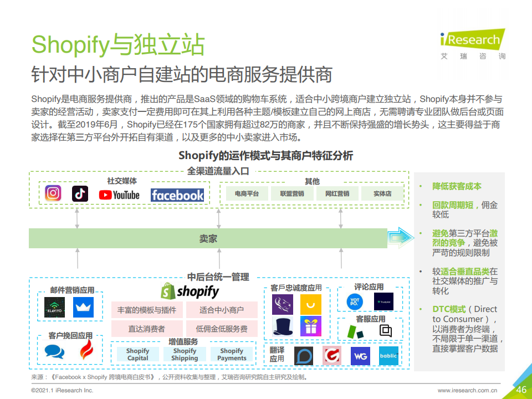Screen dimensions: 532x399
Task: Click the top hat loyalty app icon
Action: pos(282,326)
